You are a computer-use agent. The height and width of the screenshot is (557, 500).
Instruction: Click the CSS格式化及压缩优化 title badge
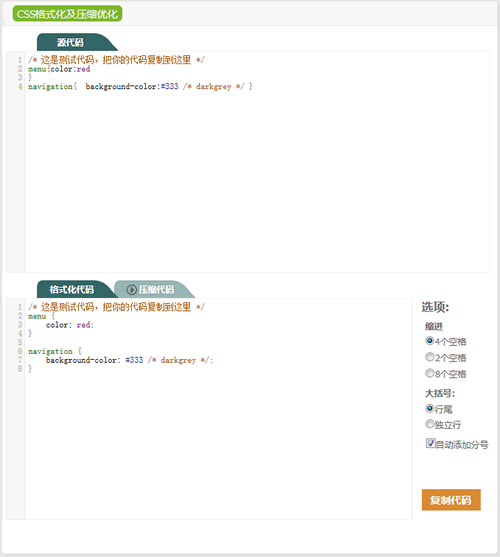click(x=67, y=14)
